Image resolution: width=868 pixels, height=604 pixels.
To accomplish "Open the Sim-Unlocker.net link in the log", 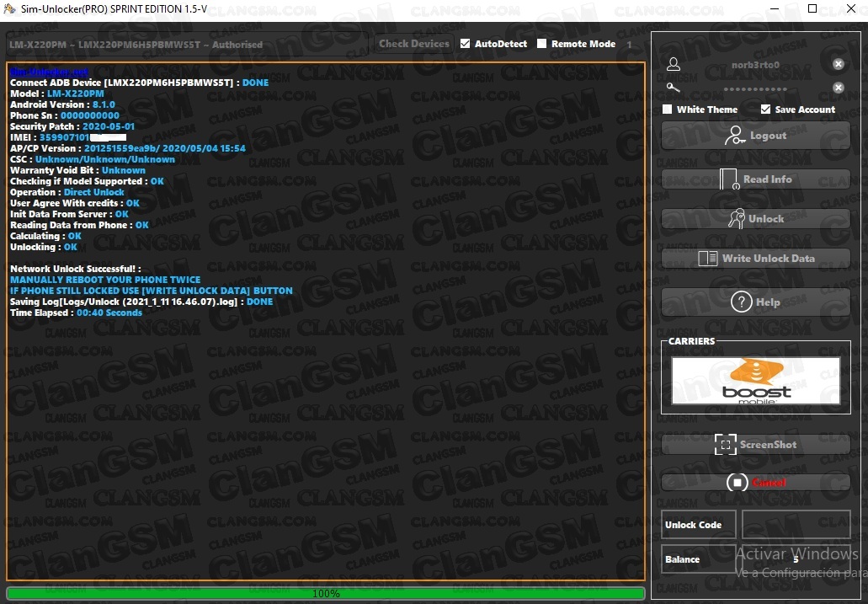I will (49, 72).
